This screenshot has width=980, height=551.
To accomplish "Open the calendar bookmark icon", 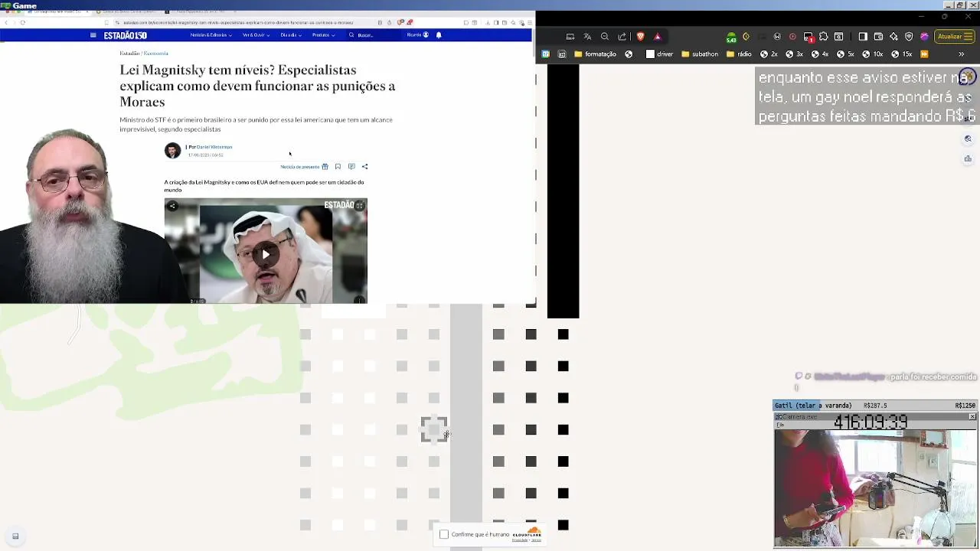I will 545,54.
